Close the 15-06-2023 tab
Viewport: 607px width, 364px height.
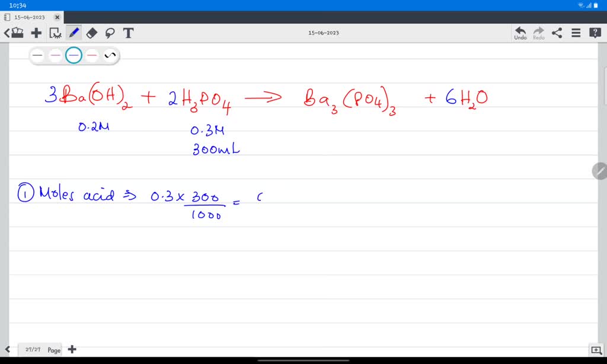[x=57, y=17]
